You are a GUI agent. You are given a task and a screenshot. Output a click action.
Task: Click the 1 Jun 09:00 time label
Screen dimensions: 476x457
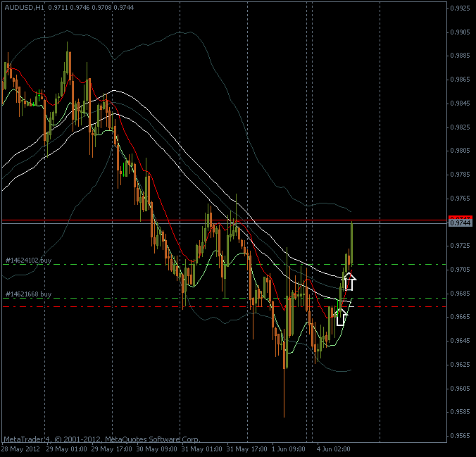(x=289, y=449)
